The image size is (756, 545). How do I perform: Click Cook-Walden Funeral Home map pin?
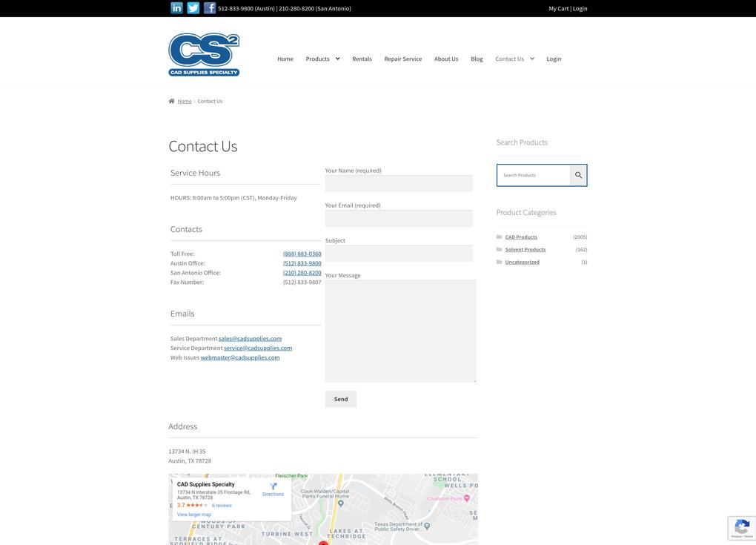(x=341, y=503)
